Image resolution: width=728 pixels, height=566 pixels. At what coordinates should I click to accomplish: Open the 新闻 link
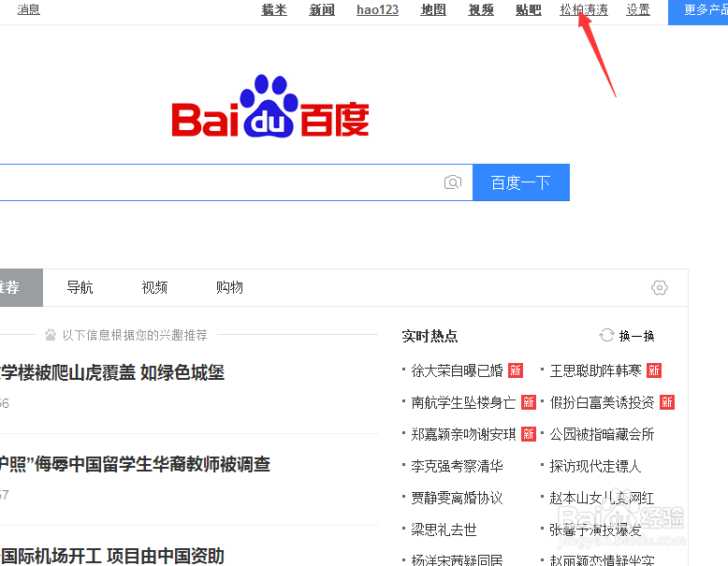click(x=322, y=9)
